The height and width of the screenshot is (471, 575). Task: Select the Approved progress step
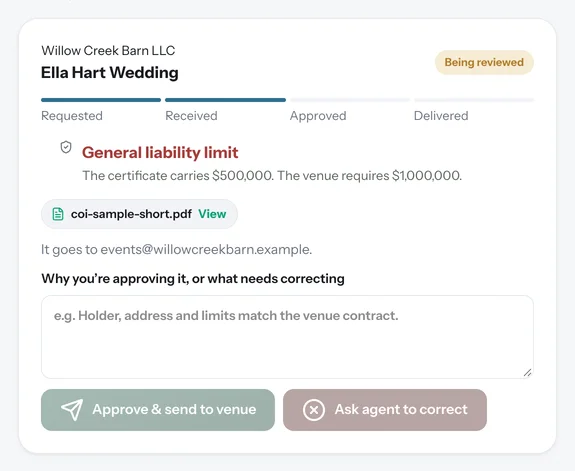[349, 110]
